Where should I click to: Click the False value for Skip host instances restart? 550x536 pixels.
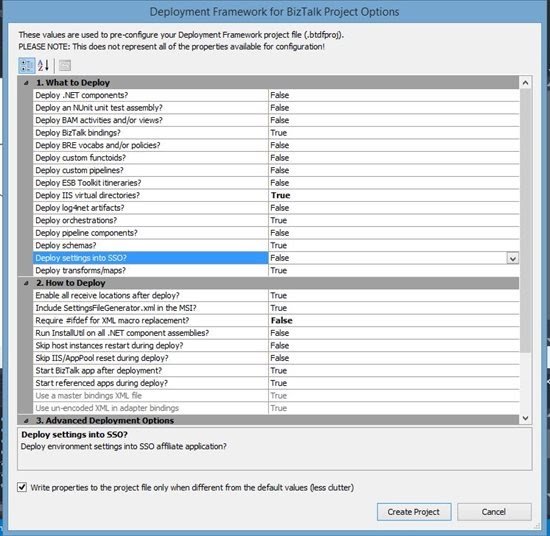280,346
